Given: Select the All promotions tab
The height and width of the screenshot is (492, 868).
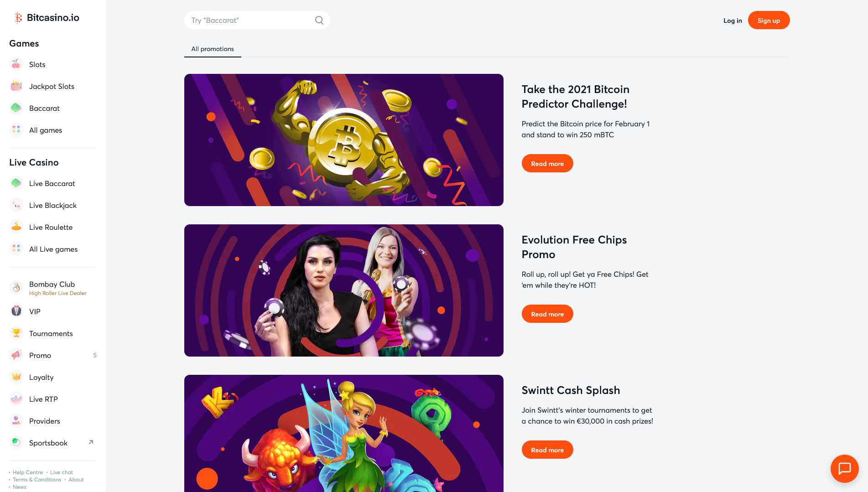Looking at the screenshot, I should [213, 49].
